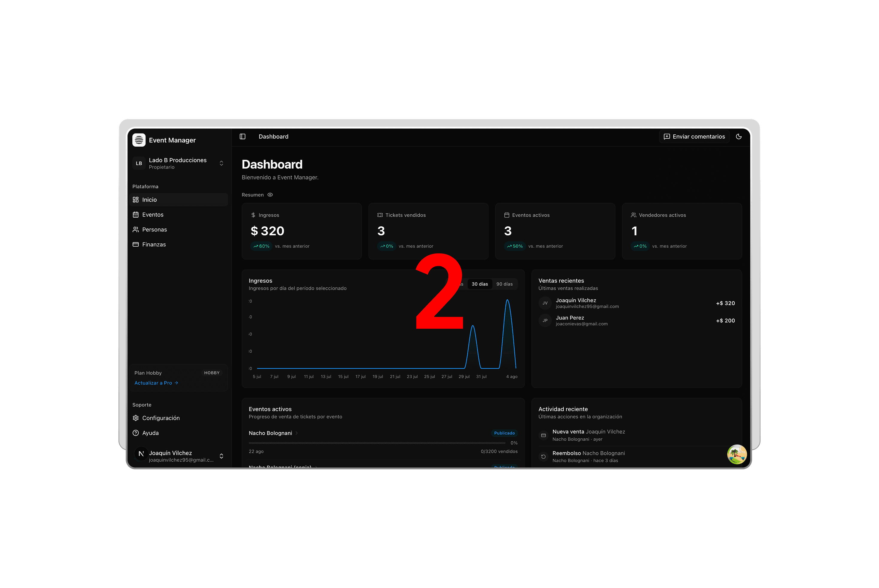Click JV avatar in Ventas recientes
The height and width of the screenshot is (588, 879).
point(545,303)
